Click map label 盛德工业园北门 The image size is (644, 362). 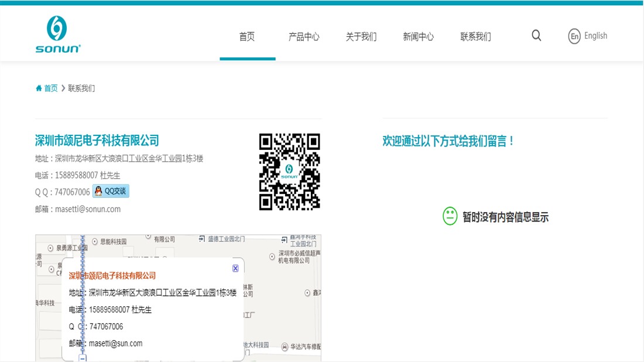pos(227,239)
